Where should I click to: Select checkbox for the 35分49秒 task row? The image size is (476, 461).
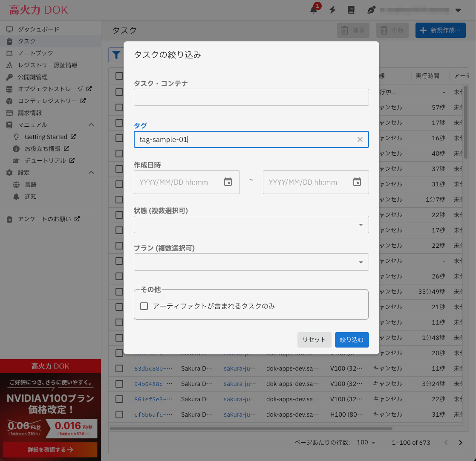point(119,292)
